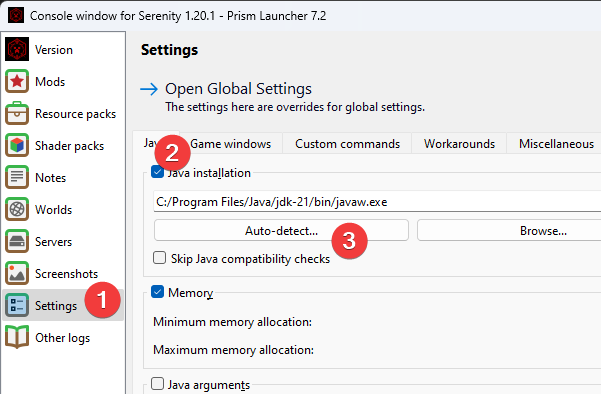The image size is (601, 394).
Task: Select the Resource packs label
Action: coord(76,114)
